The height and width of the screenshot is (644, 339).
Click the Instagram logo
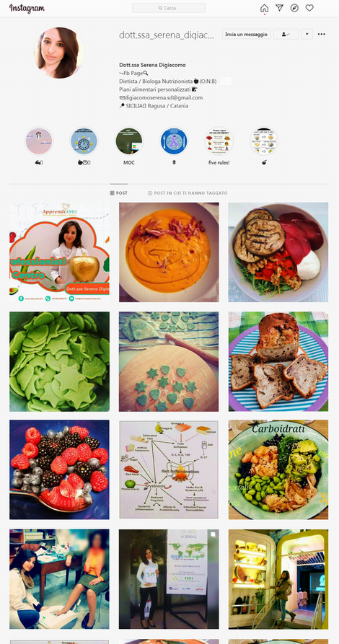[27, 8]
